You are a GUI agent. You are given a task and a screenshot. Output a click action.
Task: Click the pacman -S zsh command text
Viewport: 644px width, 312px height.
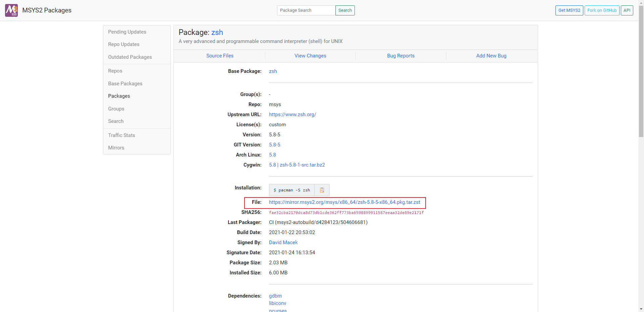[x=292, y=190]
